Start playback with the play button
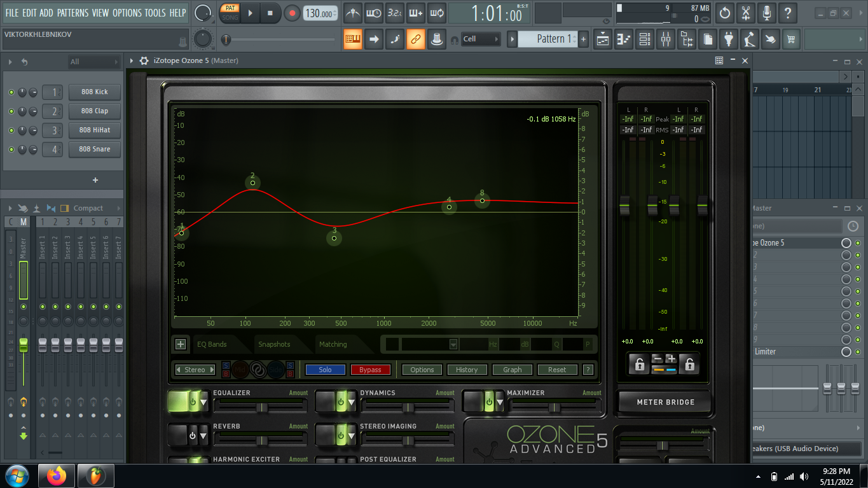The image size is (868, 488). coord(250,13)
